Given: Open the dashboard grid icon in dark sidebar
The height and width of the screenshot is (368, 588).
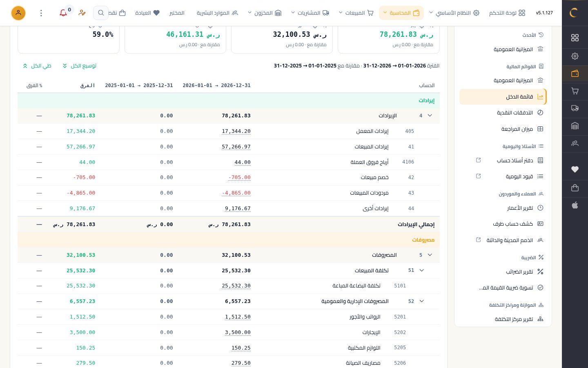Looking at the screenshot, I should tap(575, 38).
